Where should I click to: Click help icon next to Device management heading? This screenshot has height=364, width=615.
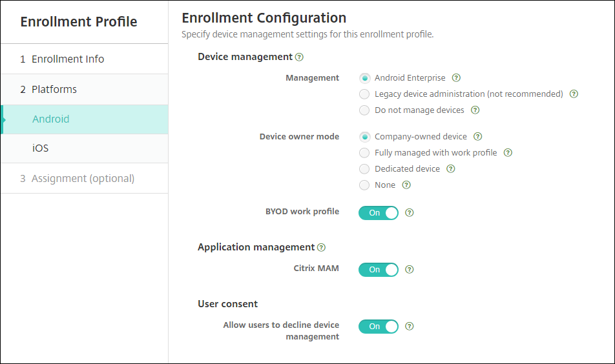tap(299, 57)
